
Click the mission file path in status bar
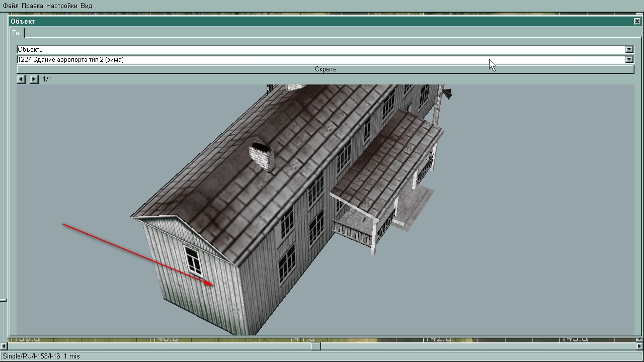[41, 356]
